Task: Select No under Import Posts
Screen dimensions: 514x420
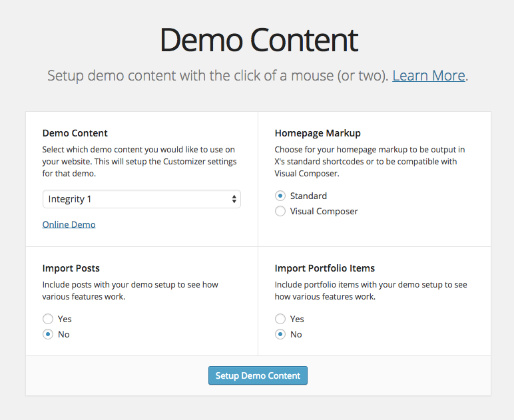Action: point(48,334)
